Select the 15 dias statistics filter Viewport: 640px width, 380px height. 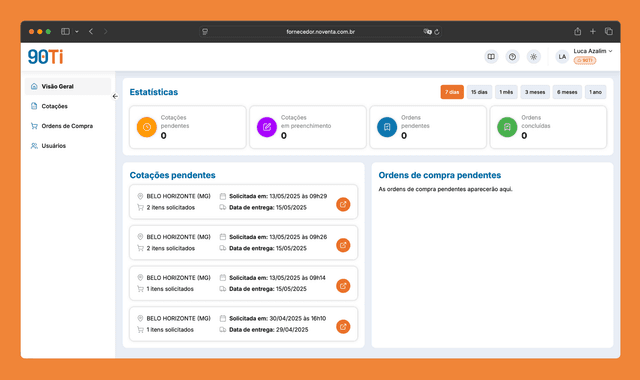click(479, 92)
